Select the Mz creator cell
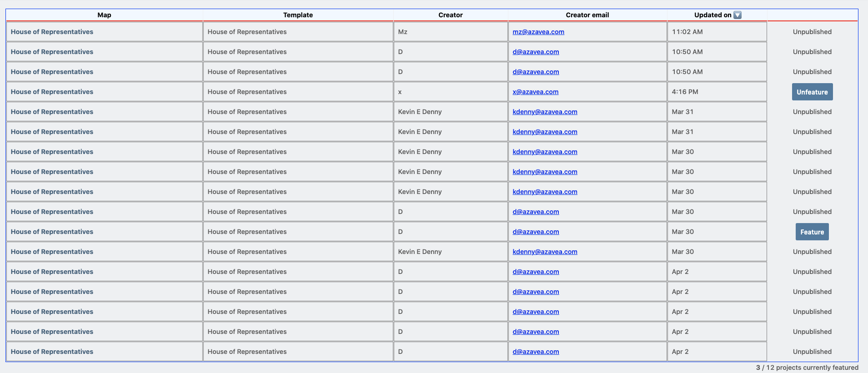The image size is (868, 373). [450, 32]
